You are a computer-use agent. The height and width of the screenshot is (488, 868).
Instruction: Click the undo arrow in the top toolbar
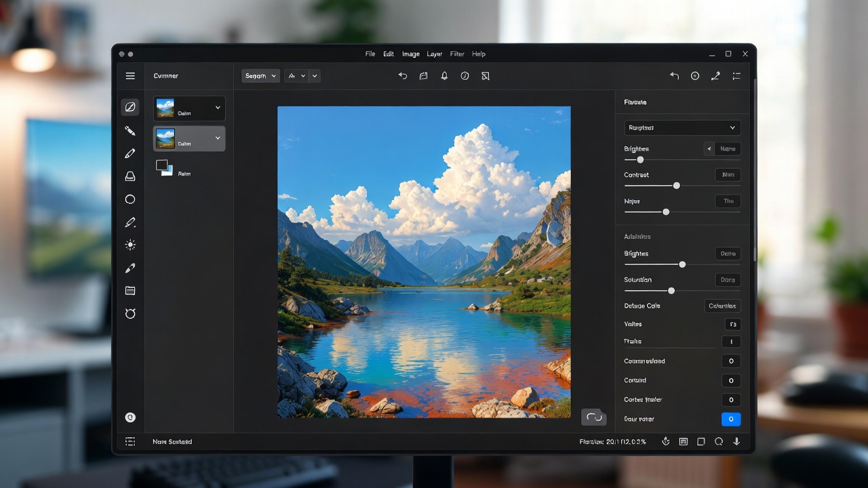click(403, 76)
